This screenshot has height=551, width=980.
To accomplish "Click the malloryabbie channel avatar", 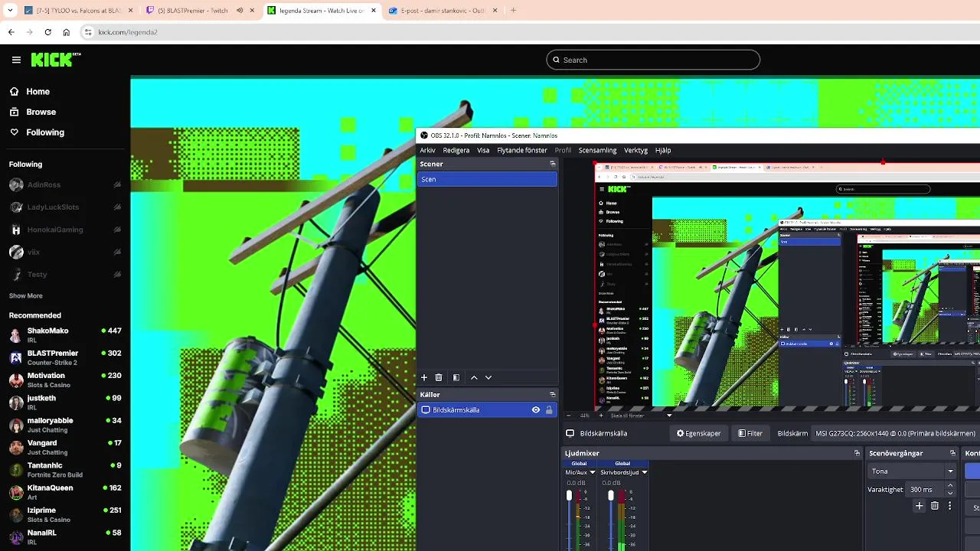I will tap(16, 425).
